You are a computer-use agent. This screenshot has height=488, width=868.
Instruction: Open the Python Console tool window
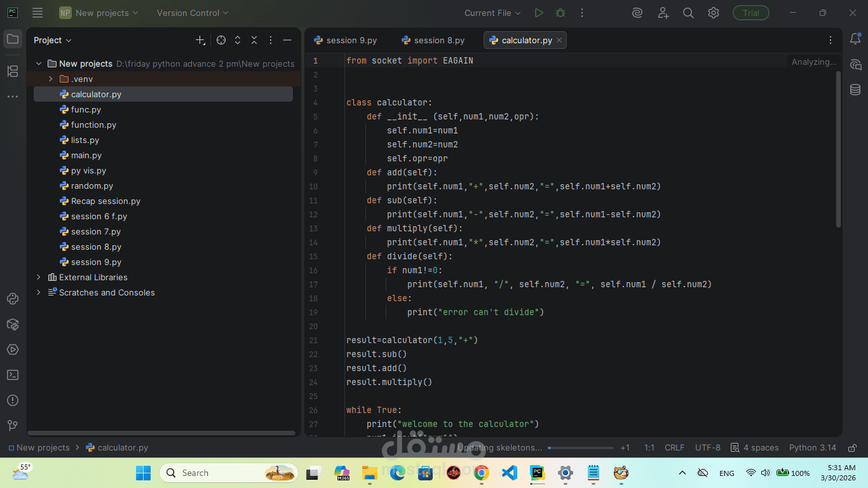[x=13, y=299]
